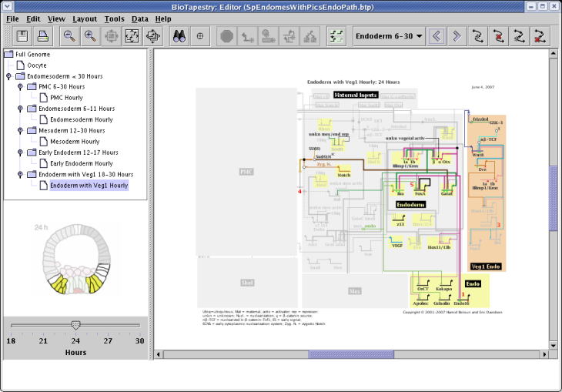The width and height of the screenshot is (562, 392).
Task: Click the forward double-chevron path button
Action: [x=457, y=36]
